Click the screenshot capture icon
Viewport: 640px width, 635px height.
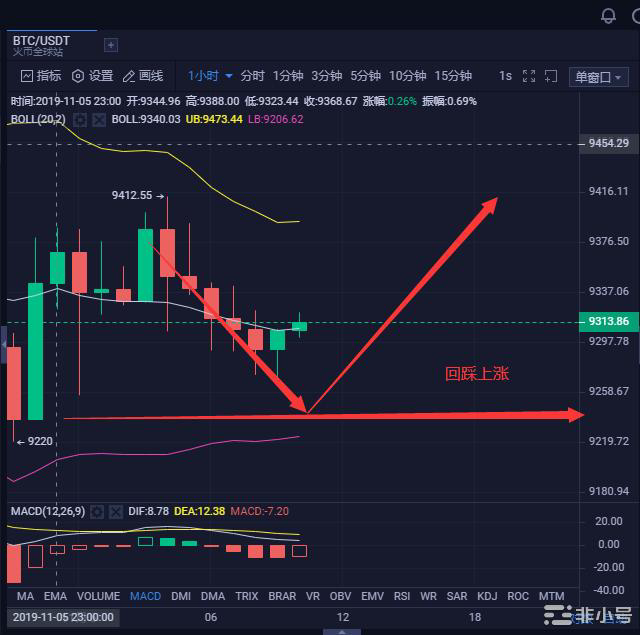[x=551, y=76]
